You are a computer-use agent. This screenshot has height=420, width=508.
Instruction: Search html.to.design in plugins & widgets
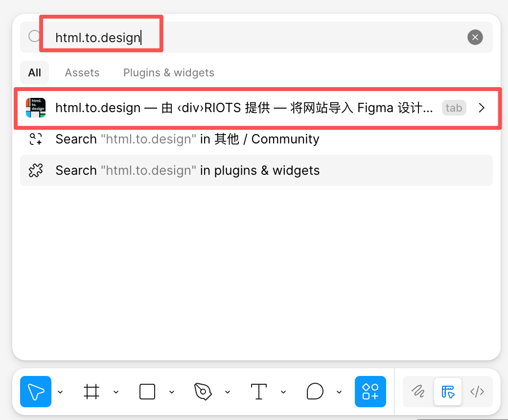point(256,170)
